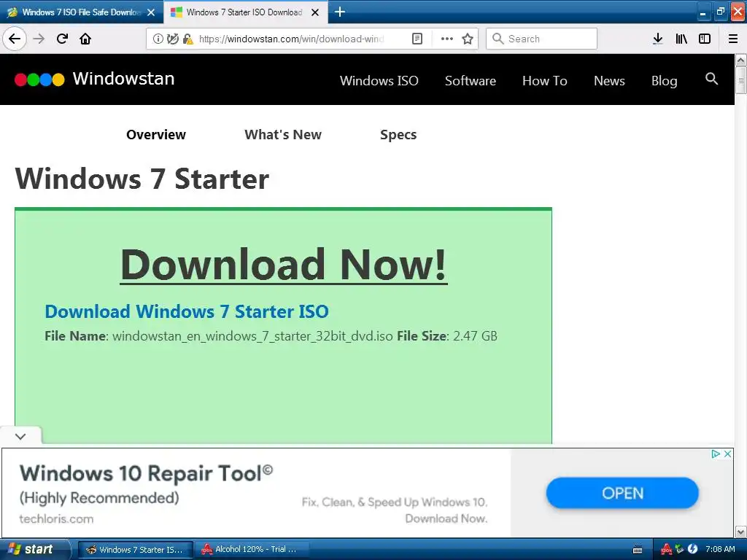
Task: Click the site search magnifier icon
Action: pos(711,79)
